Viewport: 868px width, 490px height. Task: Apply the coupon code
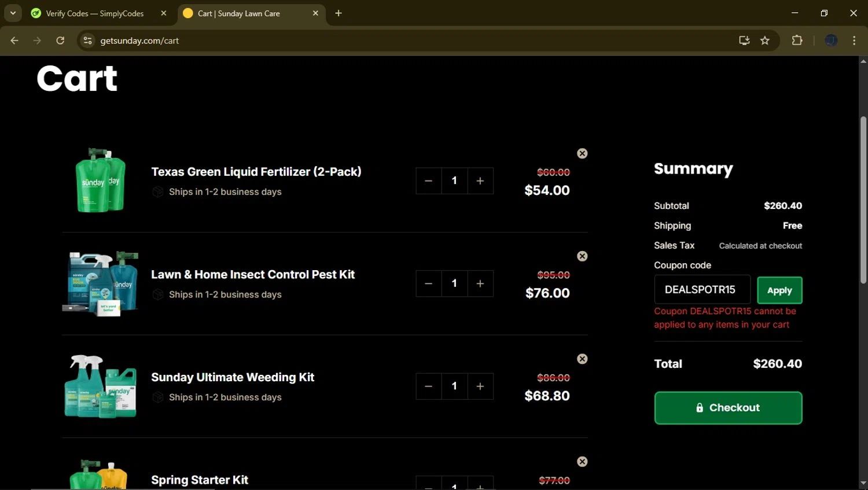click(779, 290)
